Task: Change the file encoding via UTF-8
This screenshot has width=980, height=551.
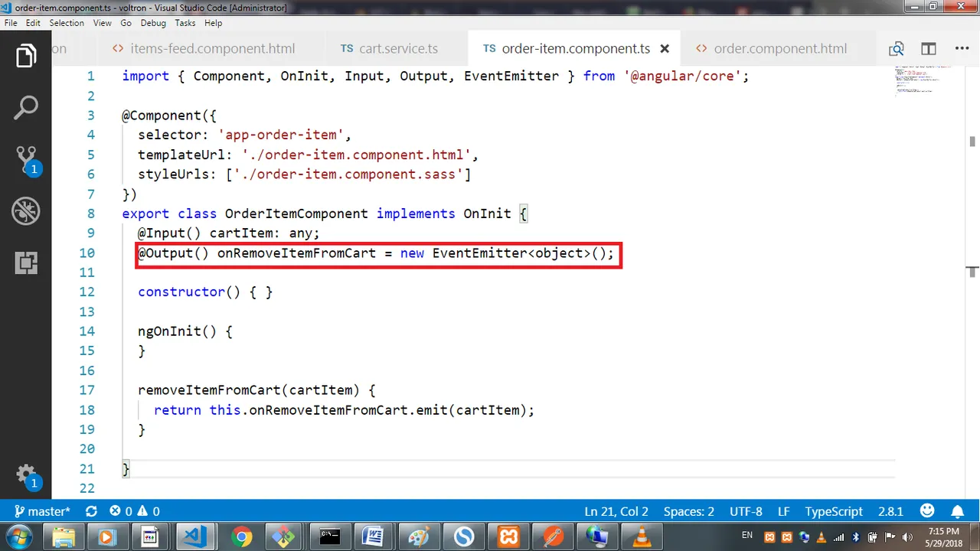Action: point(746,511)
